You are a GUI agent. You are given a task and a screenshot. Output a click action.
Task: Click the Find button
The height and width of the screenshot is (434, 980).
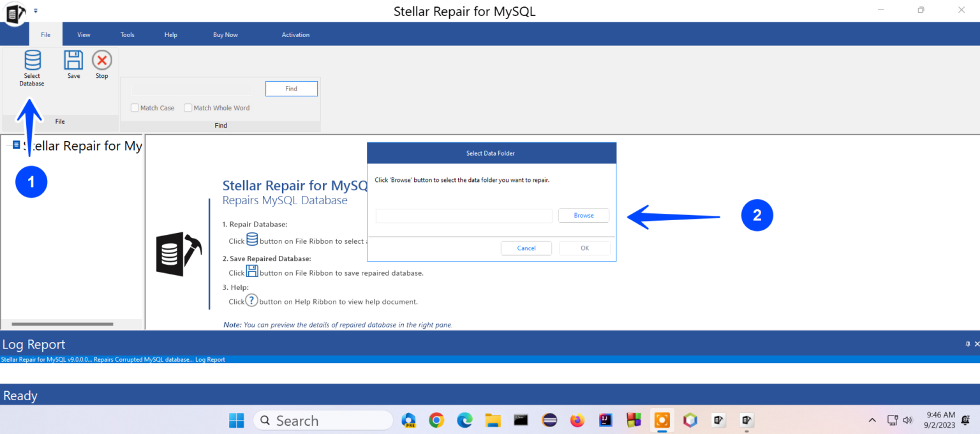(291, 88)
